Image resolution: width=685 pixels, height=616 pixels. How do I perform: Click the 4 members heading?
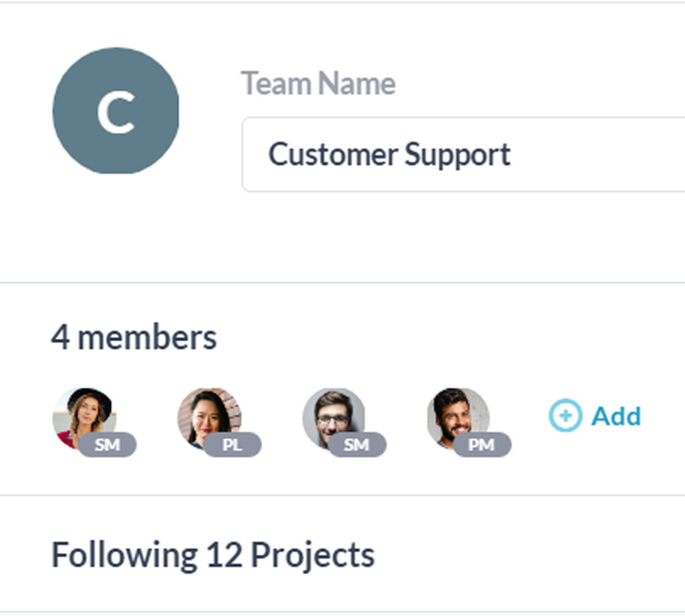[134, 337]
